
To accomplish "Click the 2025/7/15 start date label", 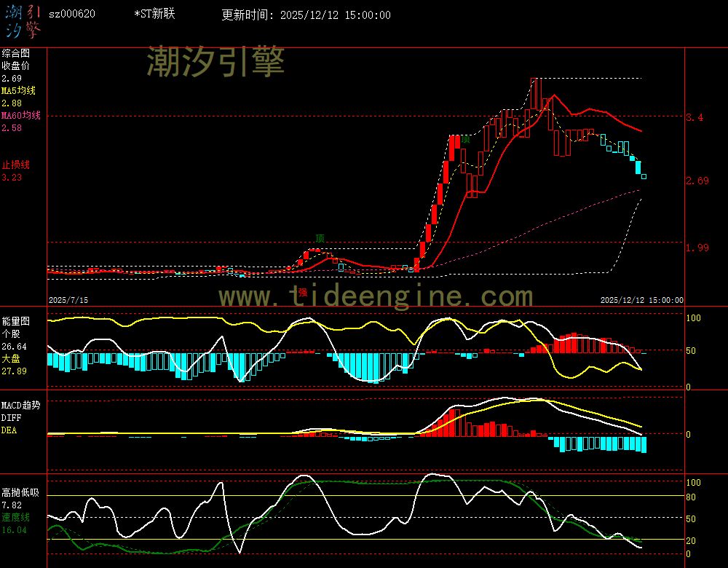I will [x=68, y=300].
